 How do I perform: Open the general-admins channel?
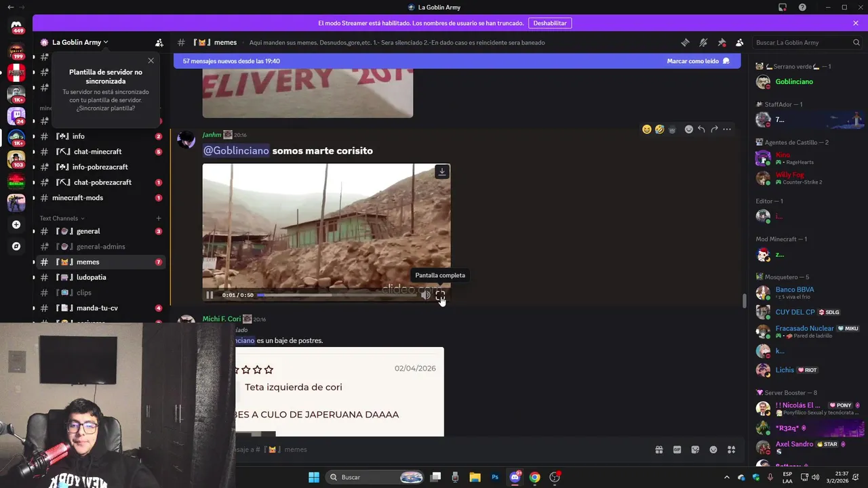coord(100,247)
